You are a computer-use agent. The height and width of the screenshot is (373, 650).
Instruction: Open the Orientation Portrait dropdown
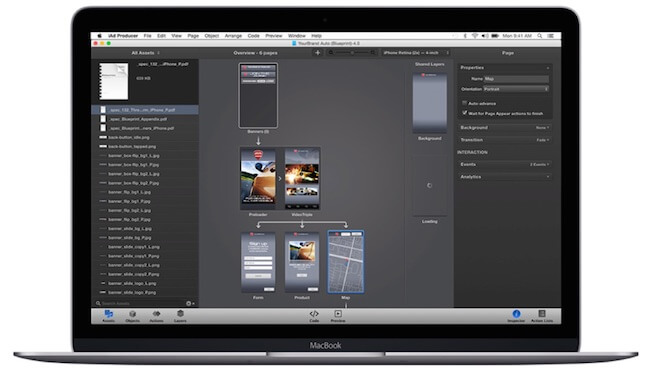pos(516,89)
